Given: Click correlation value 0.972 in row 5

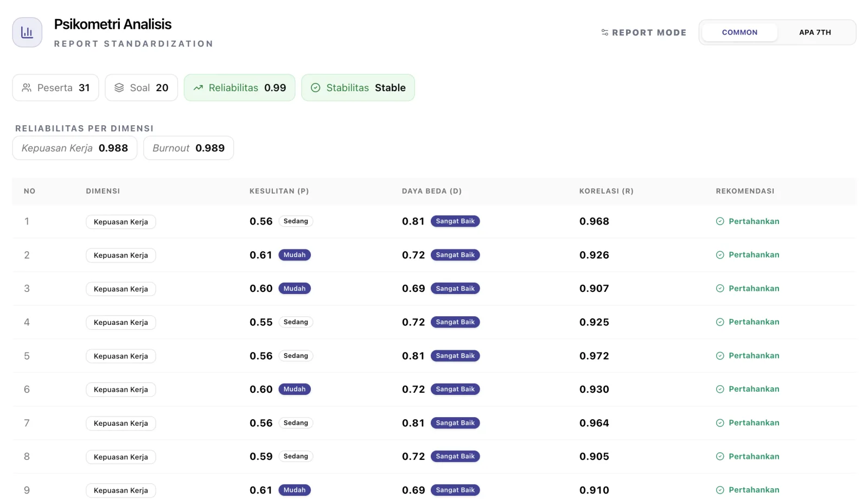Looking at the screenshot, I should (x=594, y=356).
